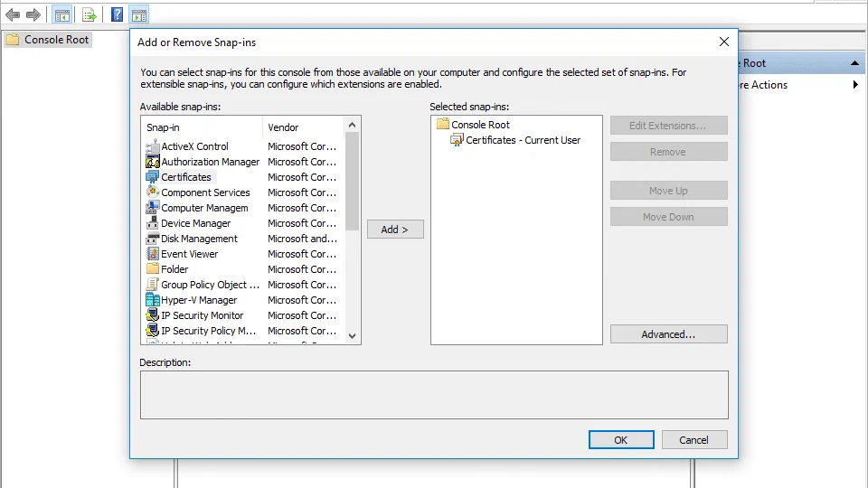This screenshot has height=488, width=868.
Task: Expand the More Actions submenu arrow
Action: point(855,85)
